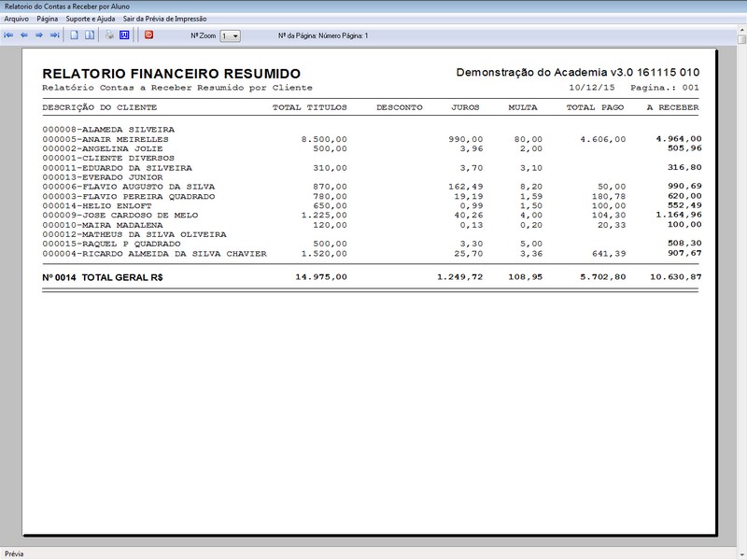Click Anair Meirelles total 8.500,00
Viewport: 747px width, 560px height.
point(324,139)
